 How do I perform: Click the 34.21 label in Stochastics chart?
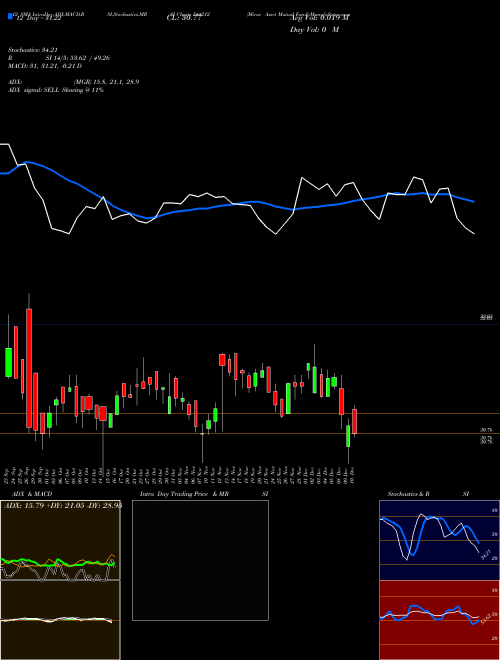[x=486, y=555]
